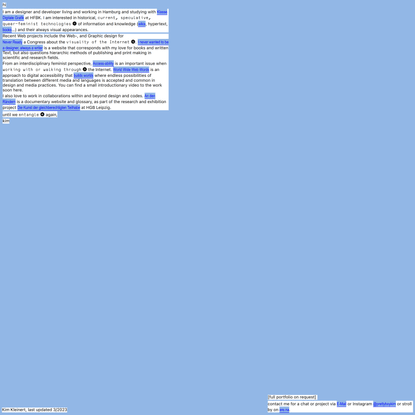Visit the are.na link

pyautogui.click(x=284, y=410)
